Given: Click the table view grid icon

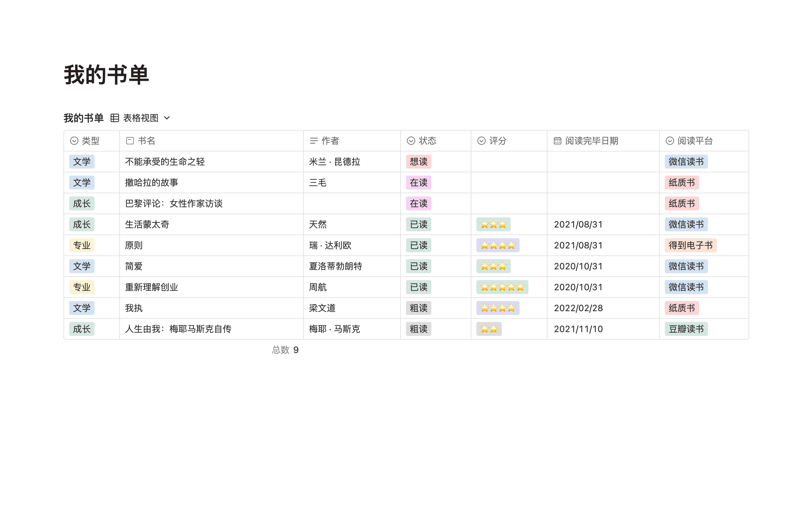Looking at the screenshot, I should pyautogui.click(x=115, y=118).
